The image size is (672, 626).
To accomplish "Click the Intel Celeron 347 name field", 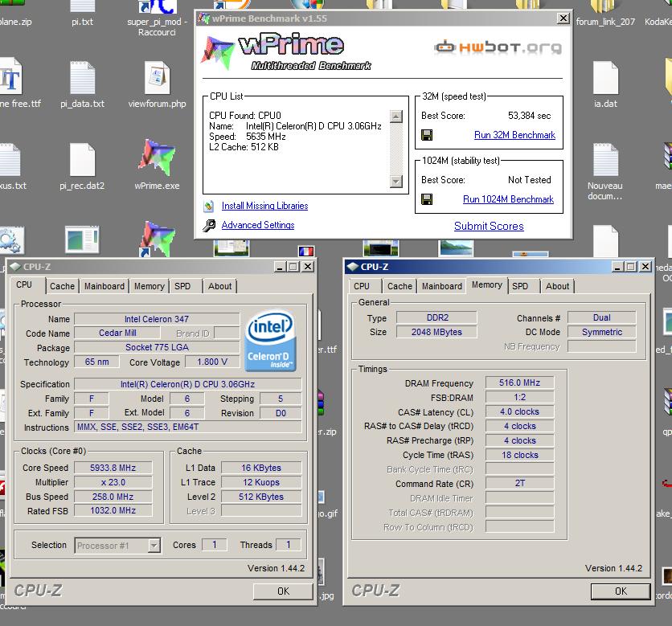I will [157, 319].
